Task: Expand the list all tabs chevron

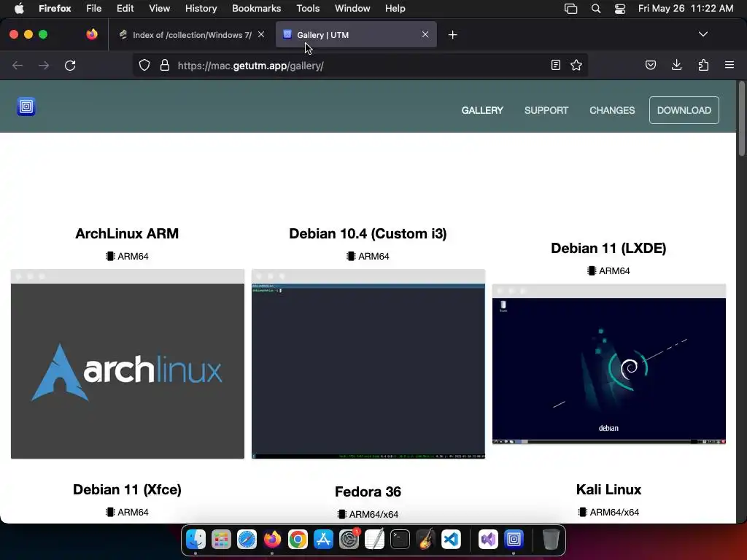Action: coord(703,34)
